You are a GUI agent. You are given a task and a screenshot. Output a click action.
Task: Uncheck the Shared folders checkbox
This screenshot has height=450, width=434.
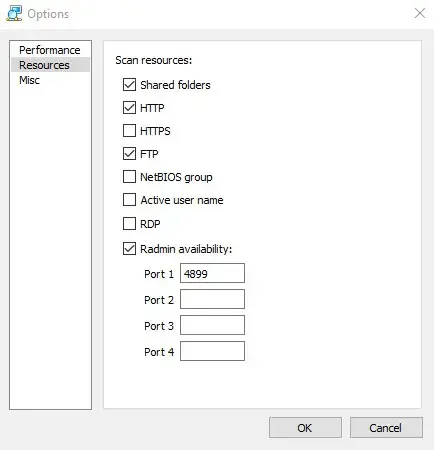(129, 85)
